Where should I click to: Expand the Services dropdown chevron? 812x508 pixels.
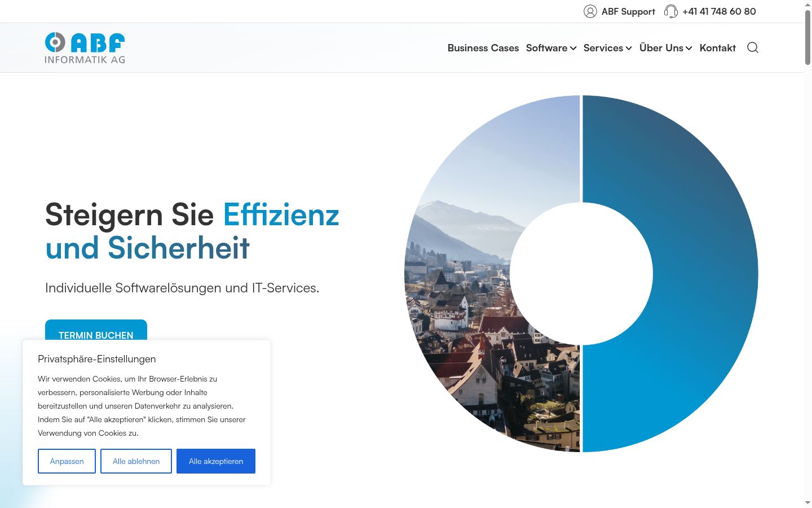coord(629,49)
